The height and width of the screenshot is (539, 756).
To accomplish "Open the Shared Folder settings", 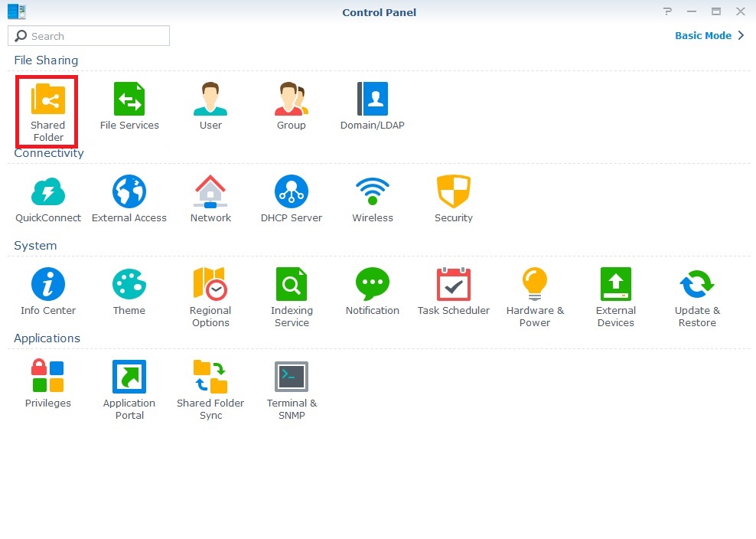I will 48,100.
